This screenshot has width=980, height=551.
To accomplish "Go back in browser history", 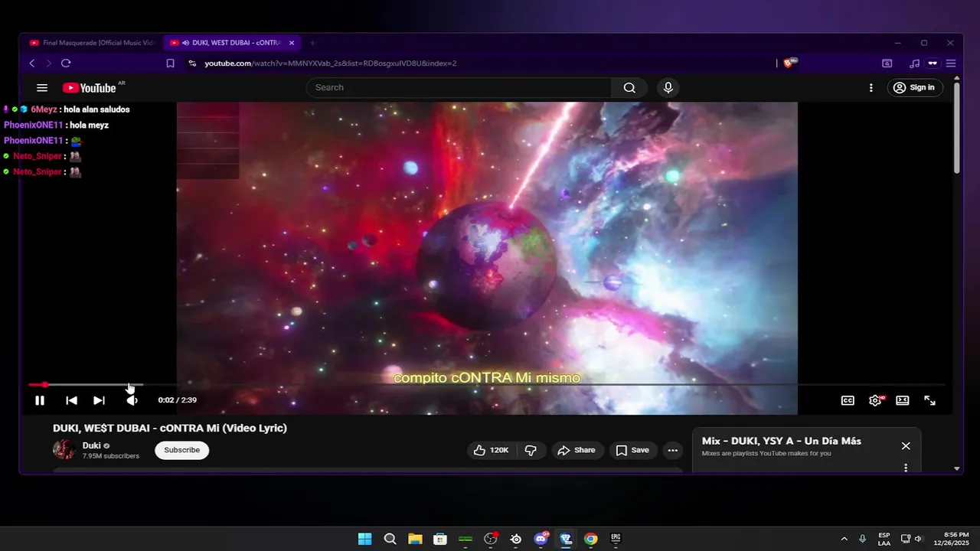I will point(32,64).
